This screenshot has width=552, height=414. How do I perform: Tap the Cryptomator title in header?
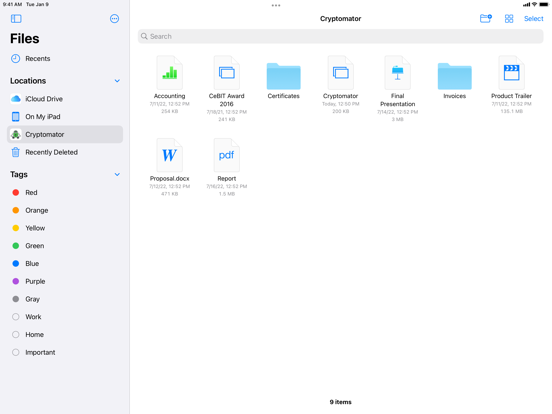point(340,19)
